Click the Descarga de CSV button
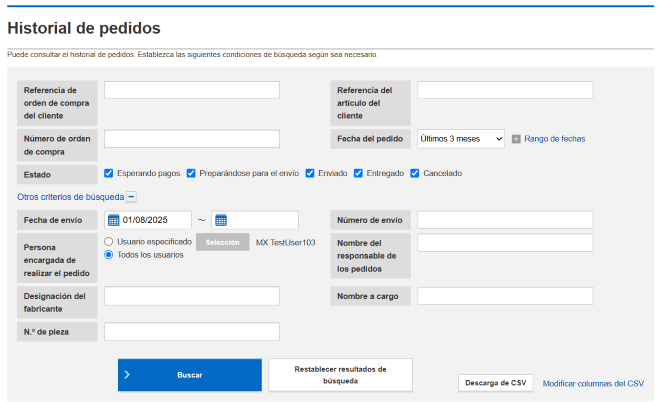The image size is (660, 402). click(496, 383)
